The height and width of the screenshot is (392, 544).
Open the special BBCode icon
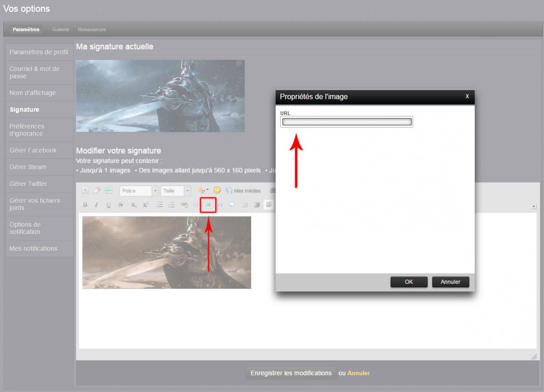click(x=109, y=191)
